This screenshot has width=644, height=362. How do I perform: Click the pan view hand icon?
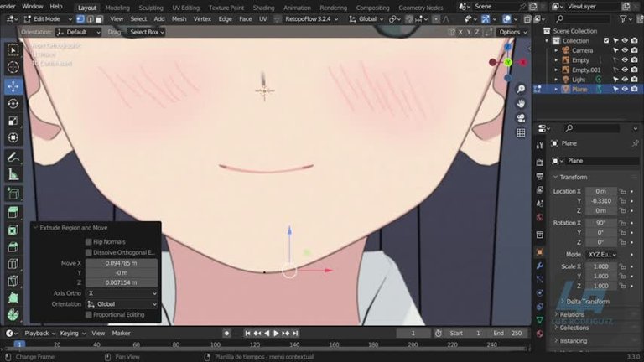[521, 103]
